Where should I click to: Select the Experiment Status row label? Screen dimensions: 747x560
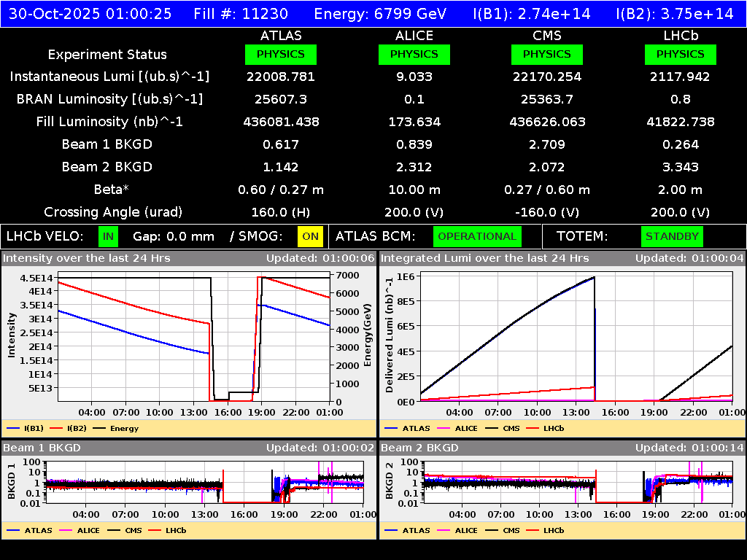107,54
